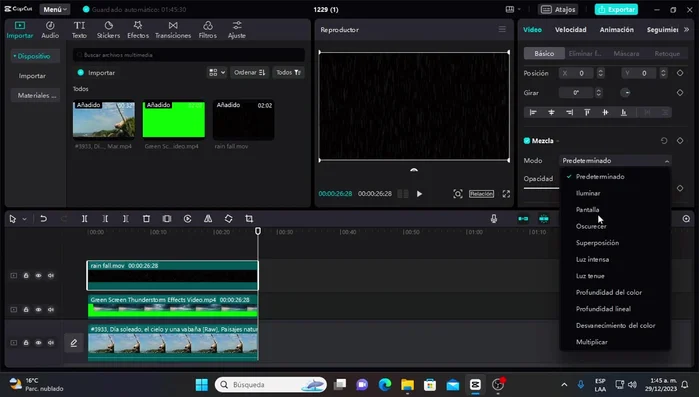Click the undo arrow in timeline toolbar
This screenshot has width=699, height=397.
click(x=43, y=219)
